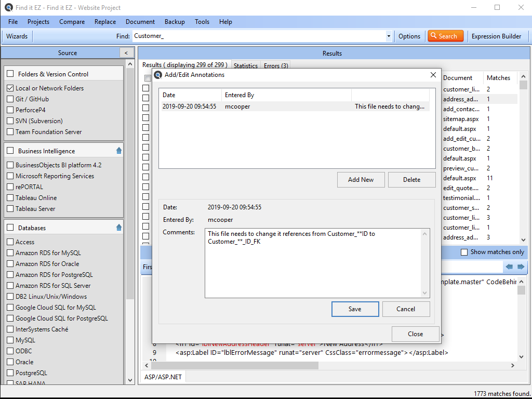Close the Add/Edit Annotations dialog with X

point(433,75)
